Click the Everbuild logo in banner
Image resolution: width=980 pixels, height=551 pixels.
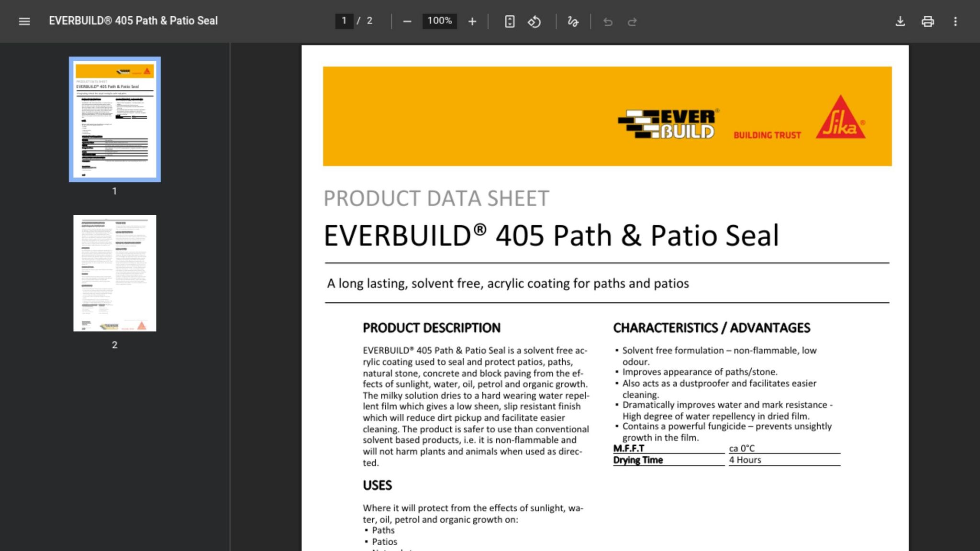[x=668, y=124]
